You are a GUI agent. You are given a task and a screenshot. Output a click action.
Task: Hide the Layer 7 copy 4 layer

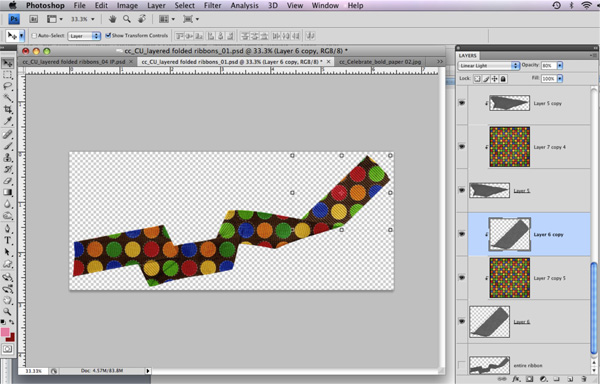pyautogui.click(x=462, y=146)
